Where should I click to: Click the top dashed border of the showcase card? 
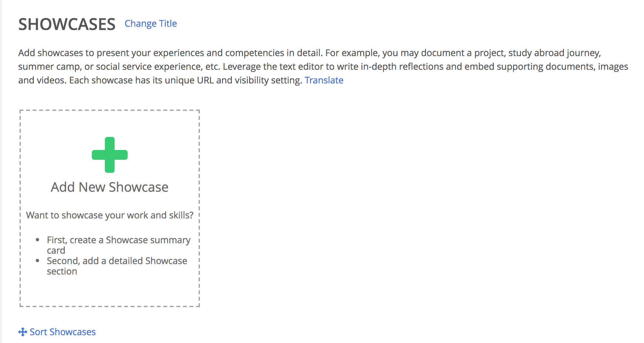110,111
